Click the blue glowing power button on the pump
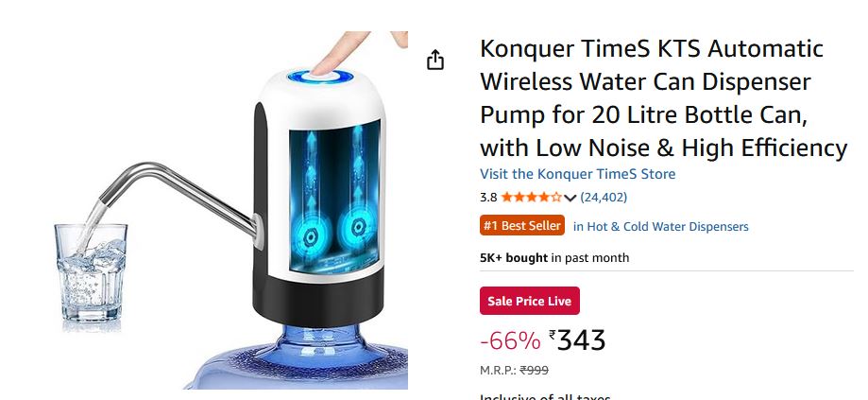 click(x=320, y=77)
